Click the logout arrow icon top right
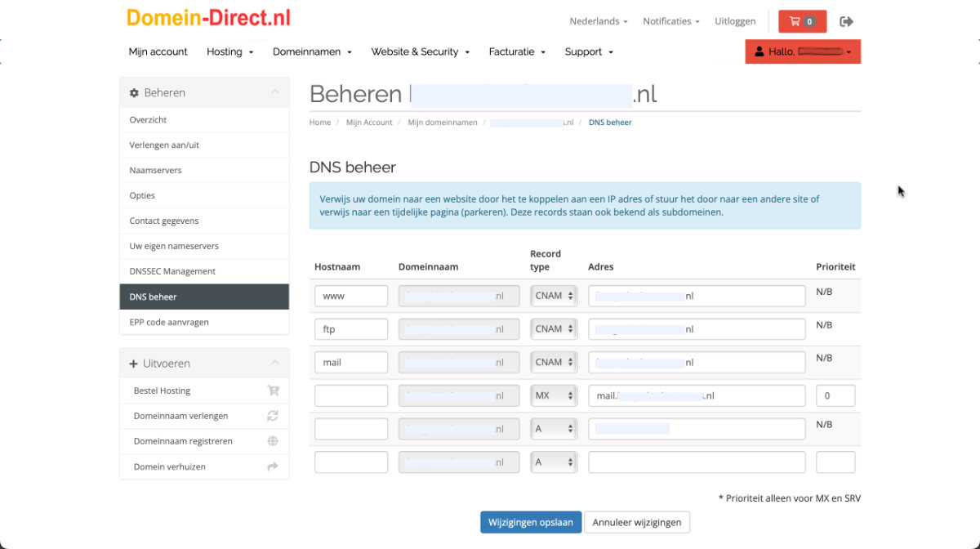 (846, 21)
